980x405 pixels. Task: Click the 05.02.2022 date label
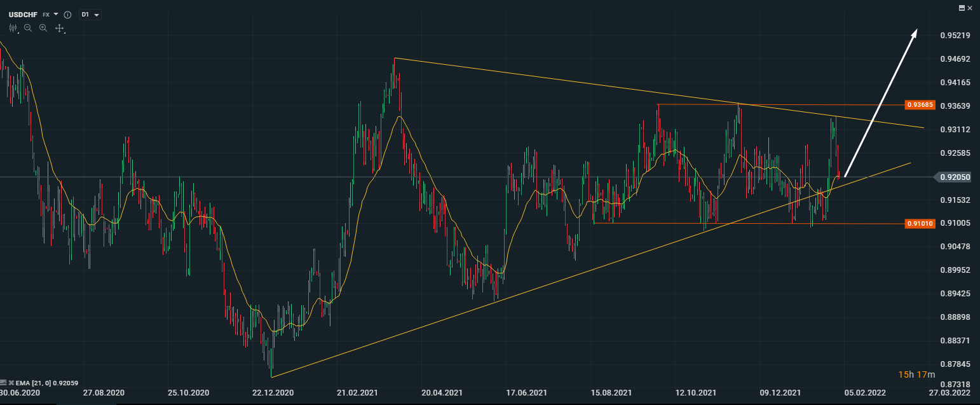tap(864, 394)
